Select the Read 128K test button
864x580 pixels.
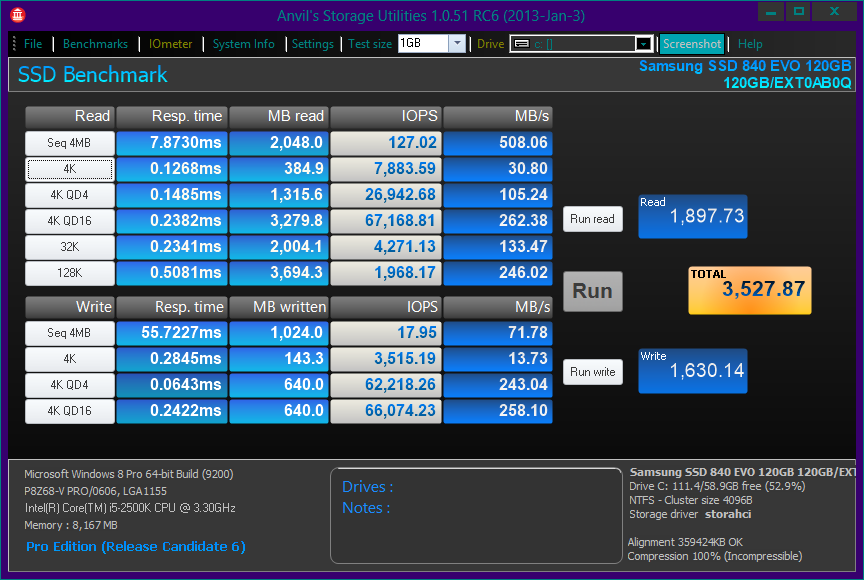click(69, 273)
